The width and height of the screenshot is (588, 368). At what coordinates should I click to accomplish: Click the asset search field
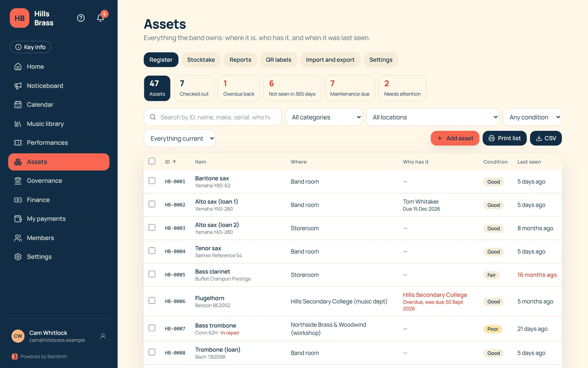click(213, 117)
